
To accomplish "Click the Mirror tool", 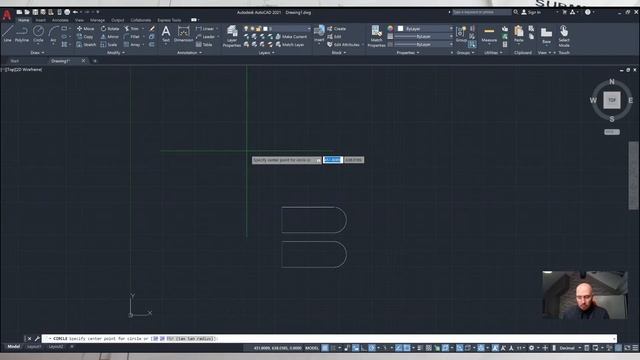I will (x=109, y=36).
